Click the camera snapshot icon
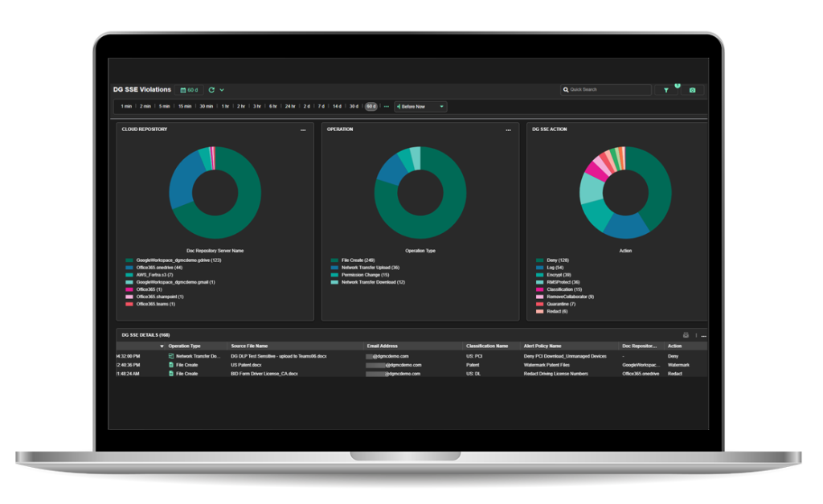The height and width of the screenshot is (504, 823). point(692,90)
